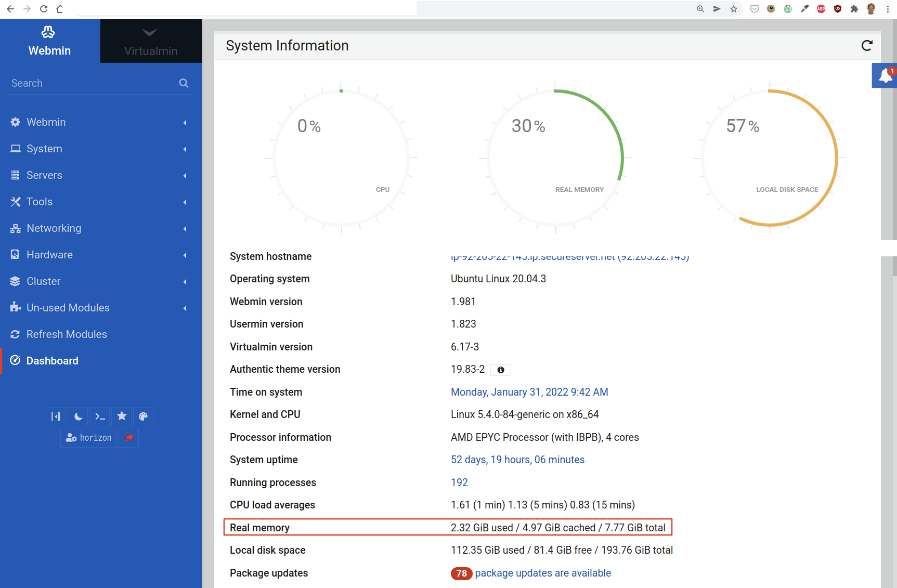The height and width of the screenshot is (588, 897).
Task: Open theme configuration palette icon
Action: pos(144,416)
